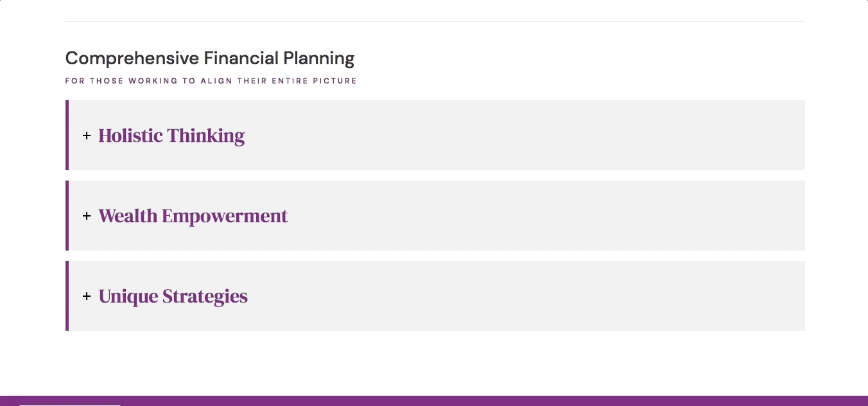Expand the Holistic Thinking title
Viewport: 868px width, 406px height.
tap(171, 136)
